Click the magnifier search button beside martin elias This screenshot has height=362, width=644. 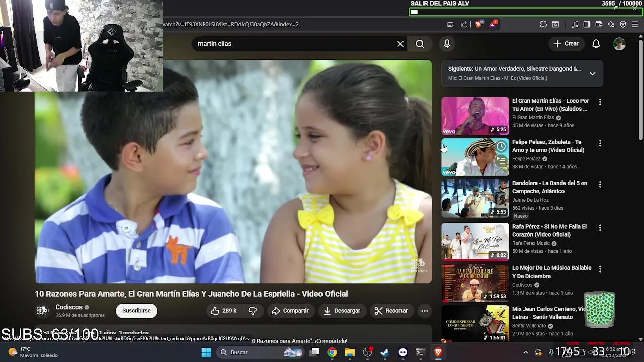click(420, 44)
